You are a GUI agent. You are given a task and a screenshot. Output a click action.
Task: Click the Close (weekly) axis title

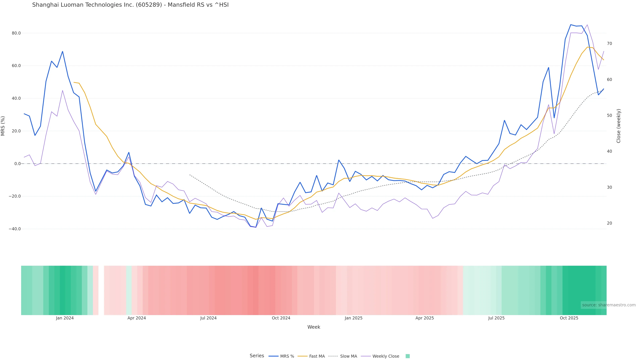(619, 126)
